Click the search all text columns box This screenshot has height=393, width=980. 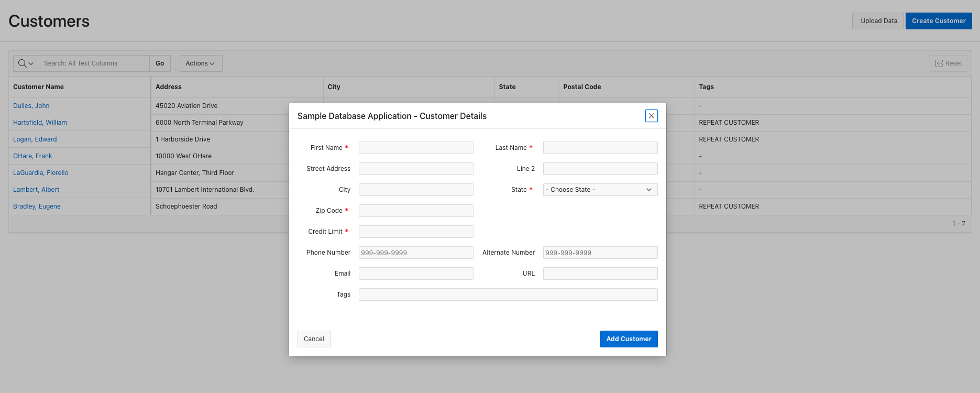coord(95,63)
